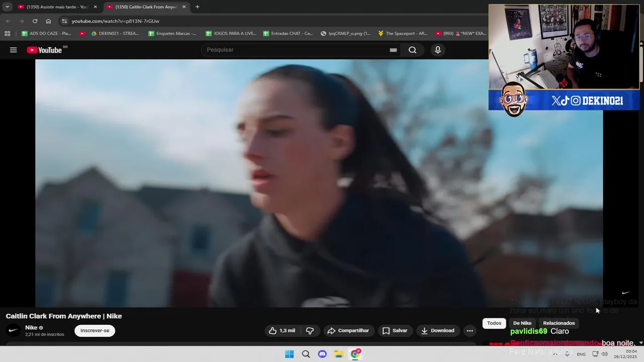This screenshot has height=362, width=644.
Task: Open Entradas CHAT bookmark
Action: (288, 34)
